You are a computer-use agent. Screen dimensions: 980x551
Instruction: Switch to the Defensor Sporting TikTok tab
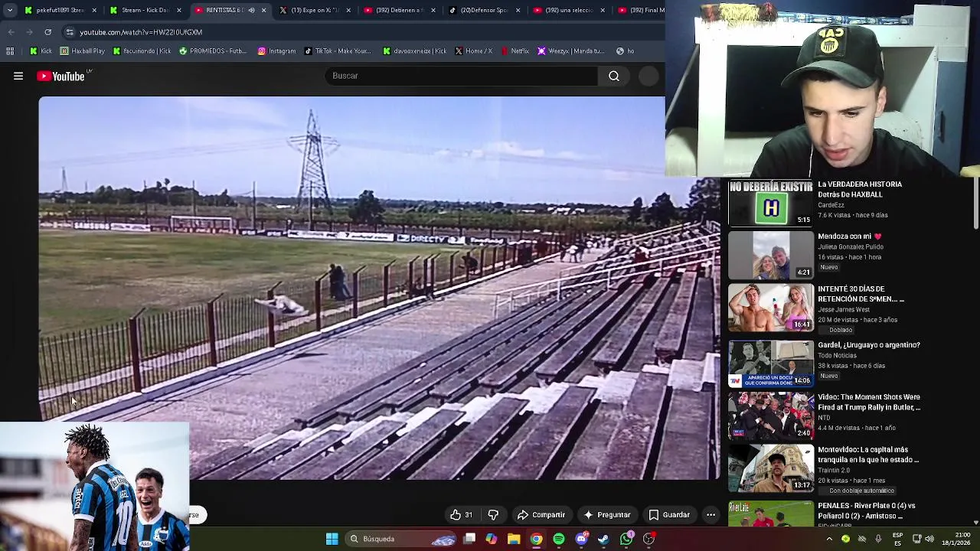pyautogui.click(x=485, y=11)
